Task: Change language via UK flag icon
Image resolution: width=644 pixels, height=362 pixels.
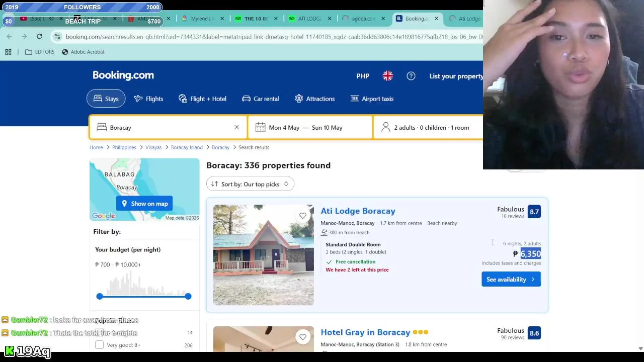Action: [387, 76]
